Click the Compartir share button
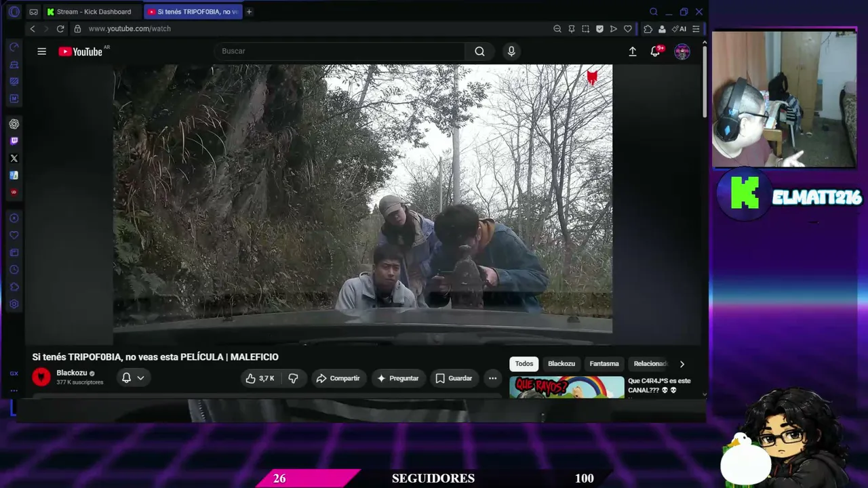The height and width of the screenshot is (488, 868). coord(338,378)
